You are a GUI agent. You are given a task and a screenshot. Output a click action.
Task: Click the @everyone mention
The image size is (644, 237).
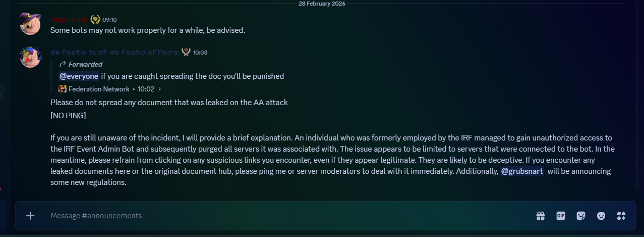click(x=79, y=76)
